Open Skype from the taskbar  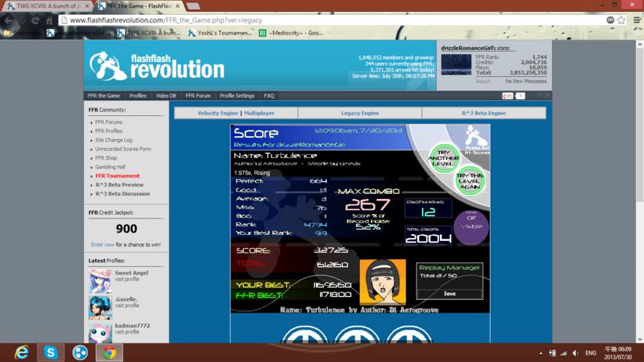(x=51, y=352)
